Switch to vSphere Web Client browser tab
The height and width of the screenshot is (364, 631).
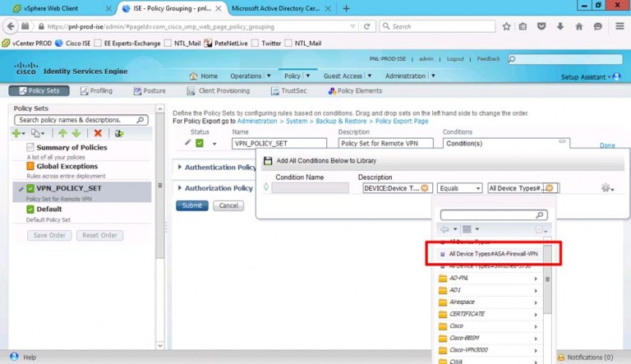tap(62, 8)
